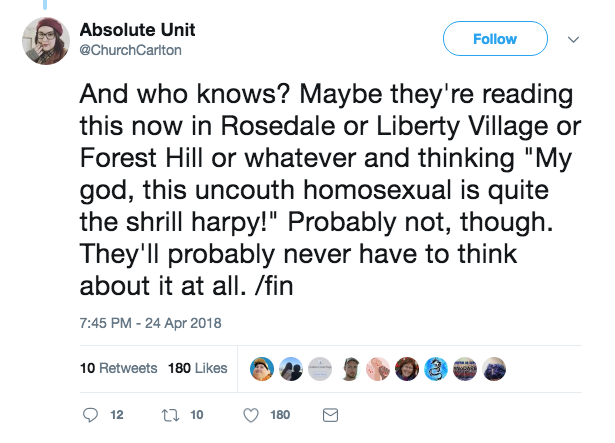Click the like count 180 beside the heart
The width and height of the screenshot is (615, 443).
[280, 414]
